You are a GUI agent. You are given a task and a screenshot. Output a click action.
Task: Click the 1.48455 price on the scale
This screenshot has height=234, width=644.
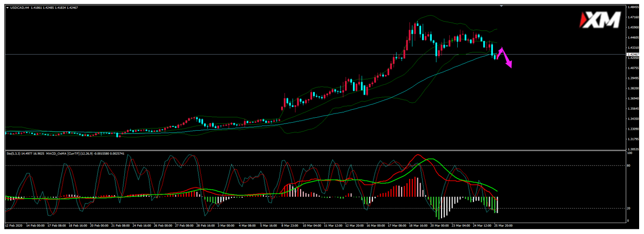click(x=633, y=7)
